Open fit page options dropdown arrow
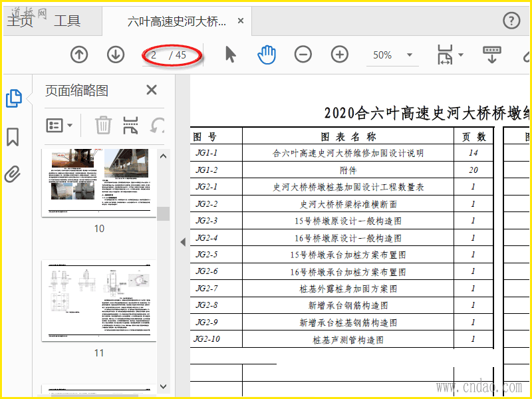The height and width of the screenshot is (399, 532). 460,55
